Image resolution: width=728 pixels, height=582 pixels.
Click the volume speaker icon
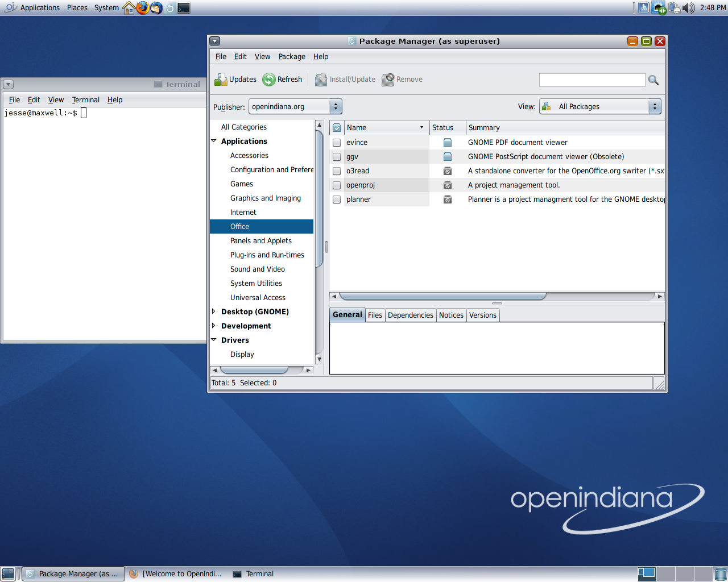point(689,7)
